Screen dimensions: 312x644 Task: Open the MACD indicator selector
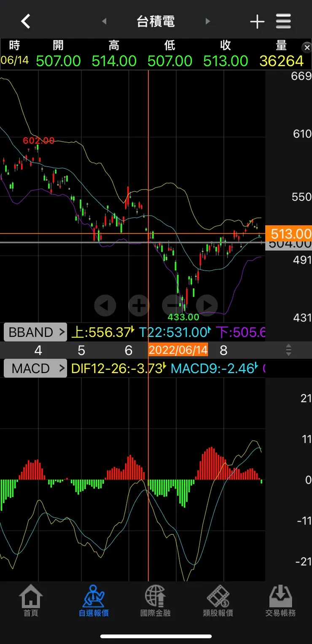[35, 368]
